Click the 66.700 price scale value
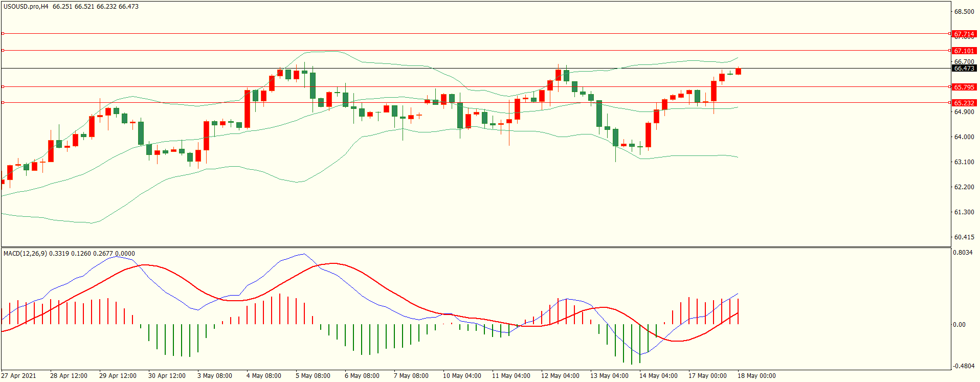 click(964, 62)
